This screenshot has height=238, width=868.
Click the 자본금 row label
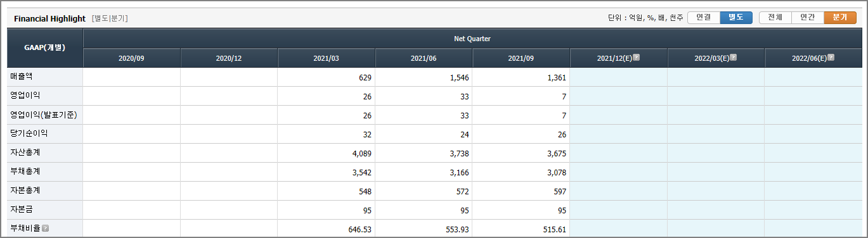pyautogui.click(x=22, y=210)
